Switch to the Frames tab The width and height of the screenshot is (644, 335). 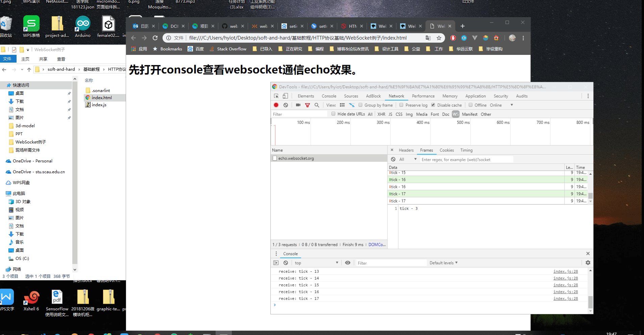[426, 150]
